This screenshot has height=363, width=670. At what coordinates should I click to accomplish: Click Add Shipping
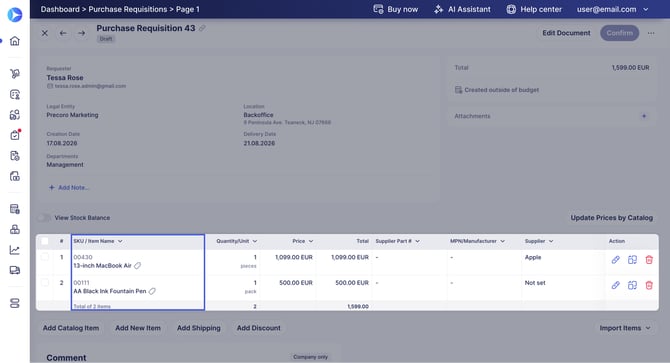click(x=199, y=328)
